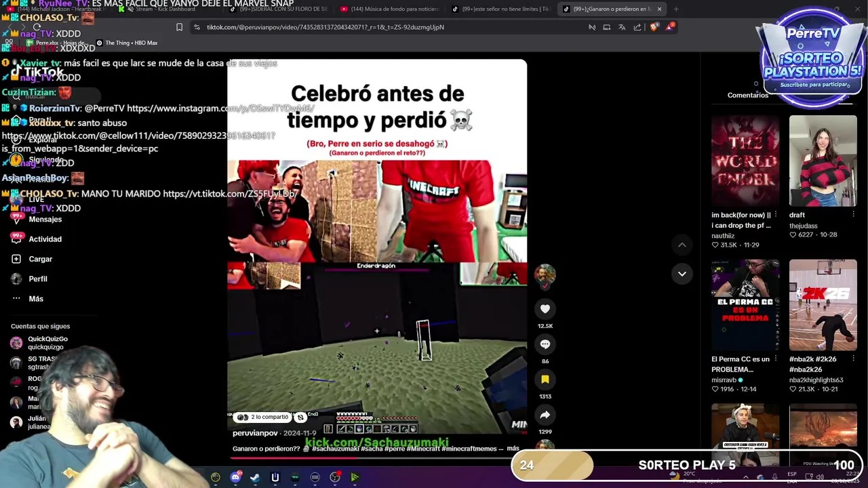Open a new browser tab with the plus button
Image resolution: width=868 pixels, height=488 pixels.
tap(677, 9)
